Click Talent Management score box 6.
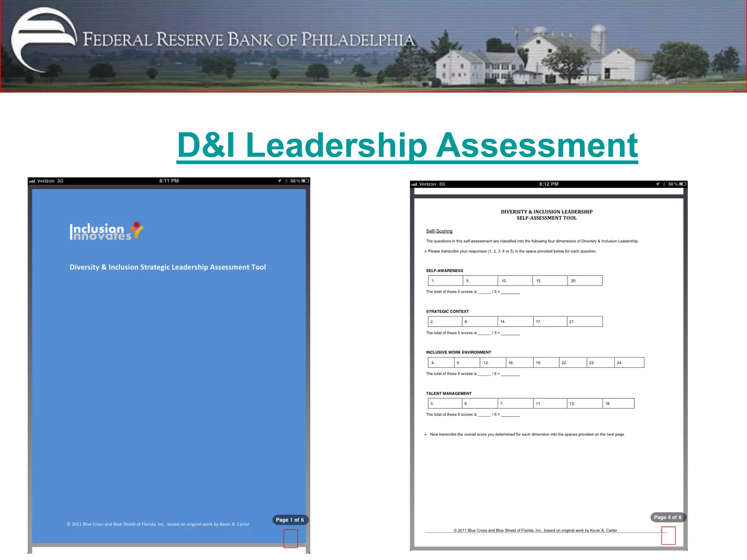The width and height of the screenshot is (747, 560). [480, 404]
